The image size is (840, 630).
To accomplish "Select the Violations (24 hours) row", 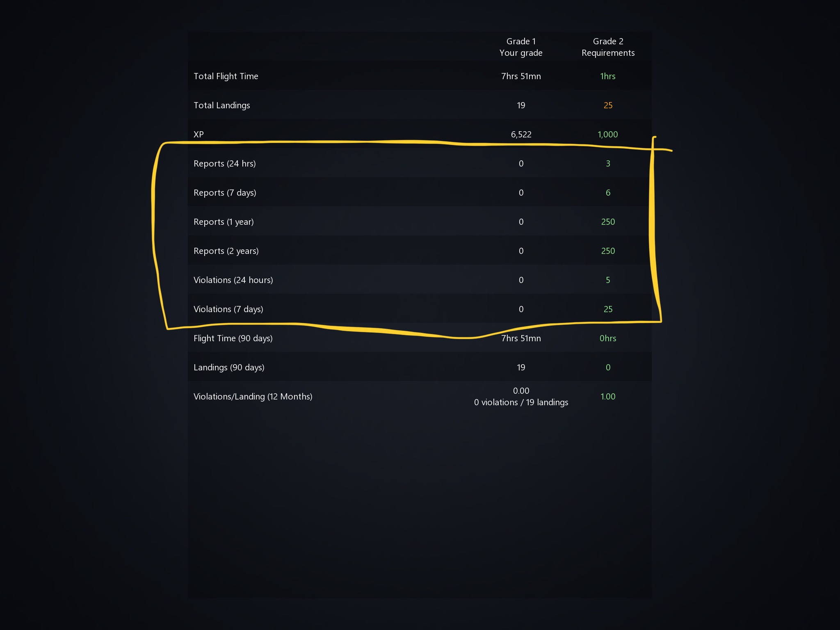I will [x=420, y=280].
